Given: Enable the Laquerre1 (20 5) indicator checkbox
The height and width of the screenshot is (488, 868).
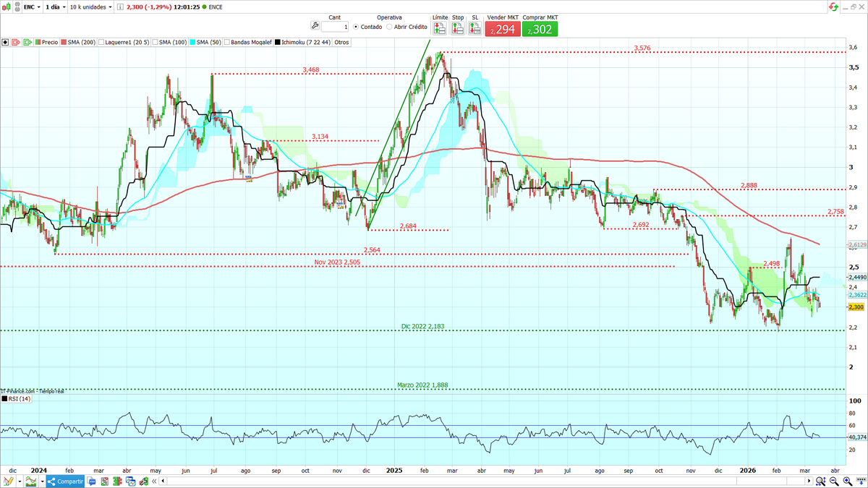Looking at the screenshot, I should (101, 42).
